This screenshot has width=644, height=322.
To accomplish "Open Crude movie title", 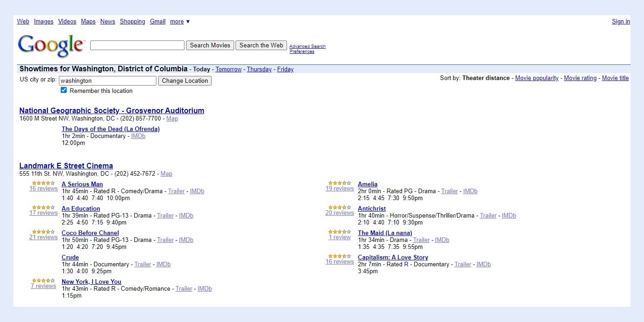I will pos(70,258).
